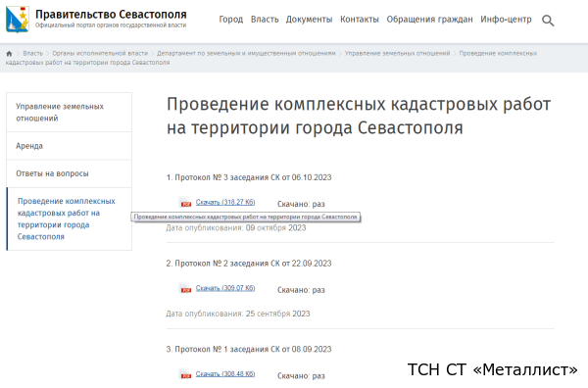Go to home via breadcrumb house icon
Screen dimensions: 588x388
pyautogui.click(x=10, y=54)
